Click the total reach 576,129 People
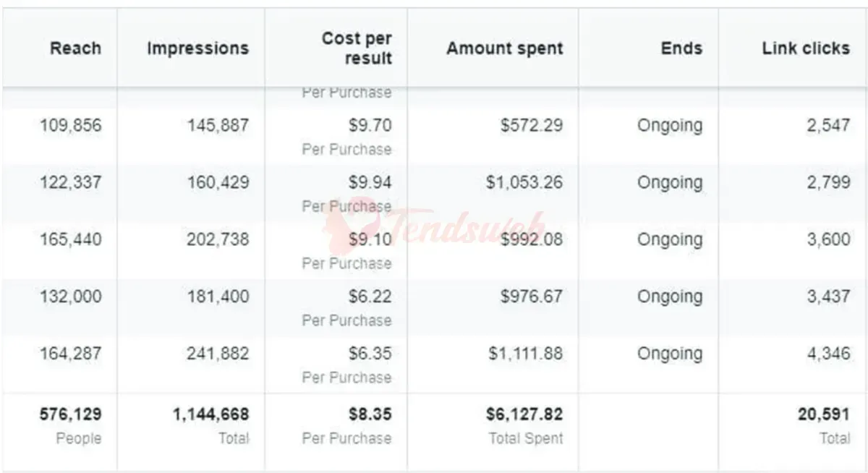Screen dimensions: 868x473 [x=70, y=425]
